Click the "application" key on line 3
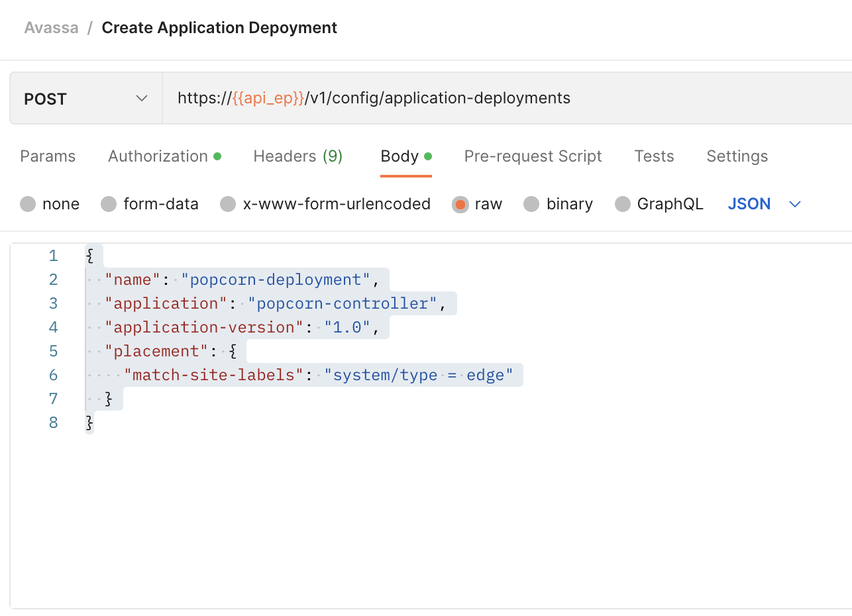 tap(166, 303)
